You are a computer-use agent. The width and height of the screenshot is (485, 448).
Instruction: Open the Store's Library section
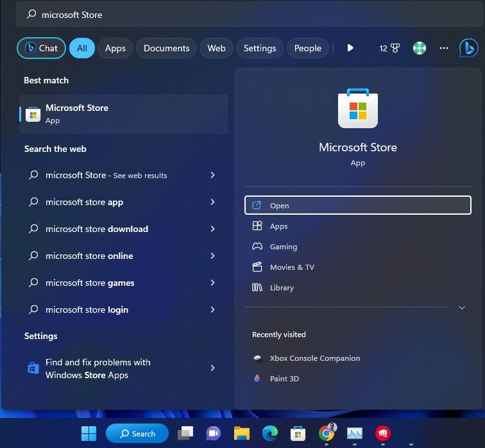pos(358,288)
